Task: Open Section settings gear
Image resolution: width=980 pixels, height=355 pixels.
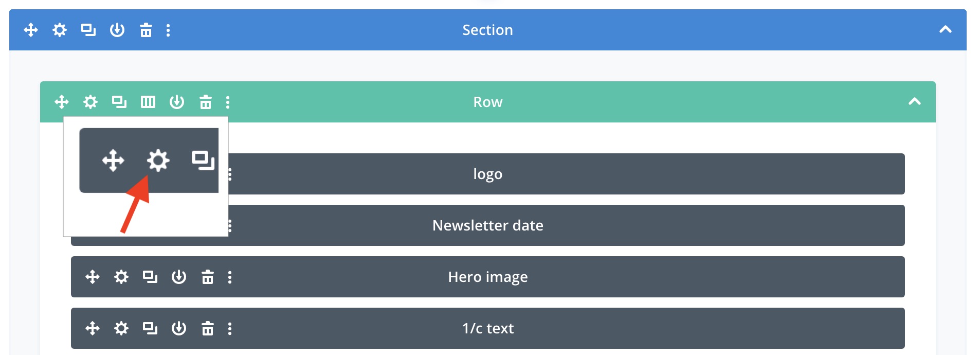Action: point(60,30)
